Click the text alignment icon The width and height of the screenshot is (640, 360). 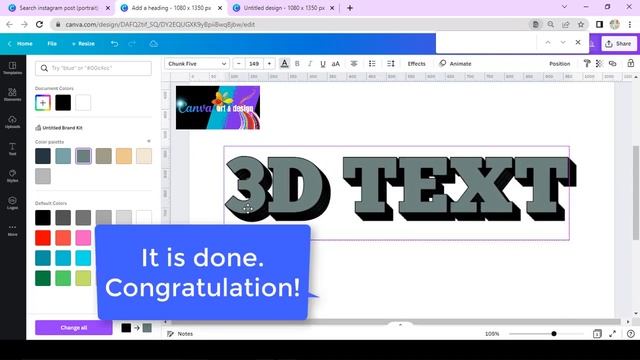click(x=354, y=64)
